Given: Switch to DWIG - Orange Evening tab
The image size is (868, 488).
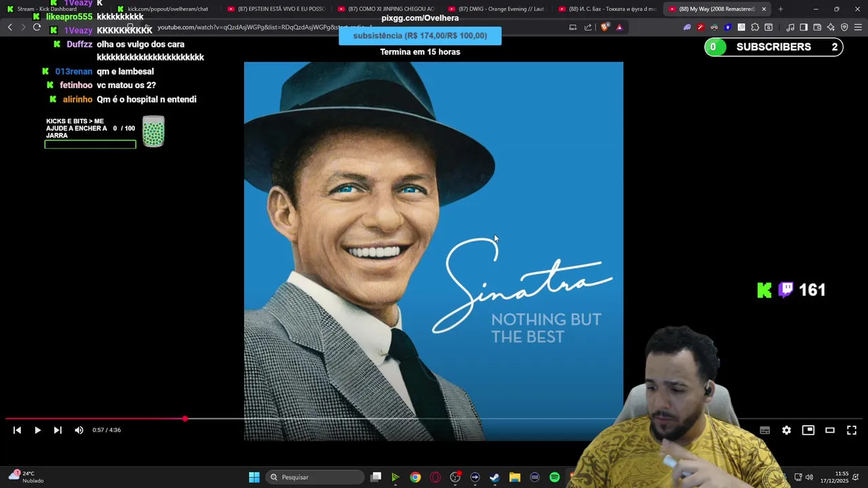Looking at the screenshot, I should (x=498, y=9).
